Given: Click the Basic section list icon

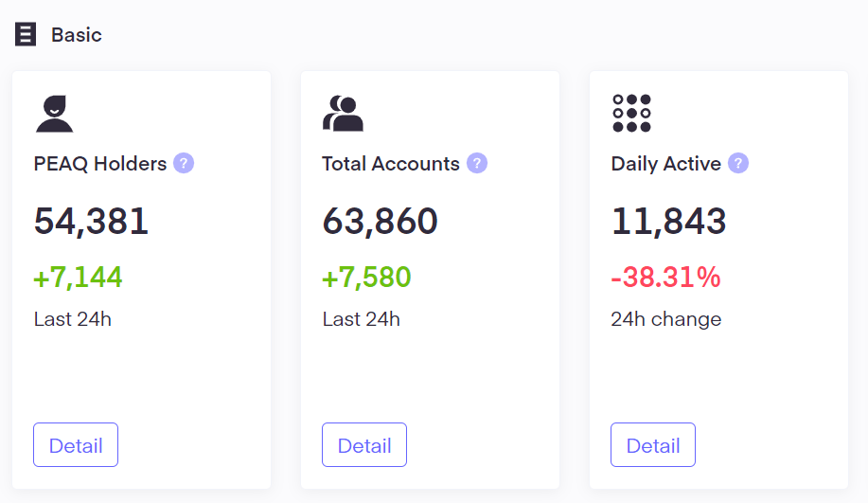Looking at the screenshot, I should click(x=26, y=35).
